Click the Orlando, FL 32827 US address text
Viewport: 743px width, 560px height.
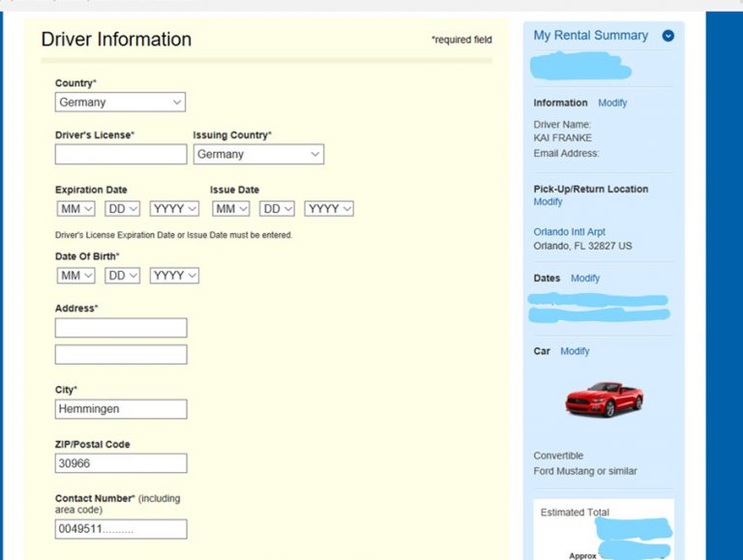582,246
